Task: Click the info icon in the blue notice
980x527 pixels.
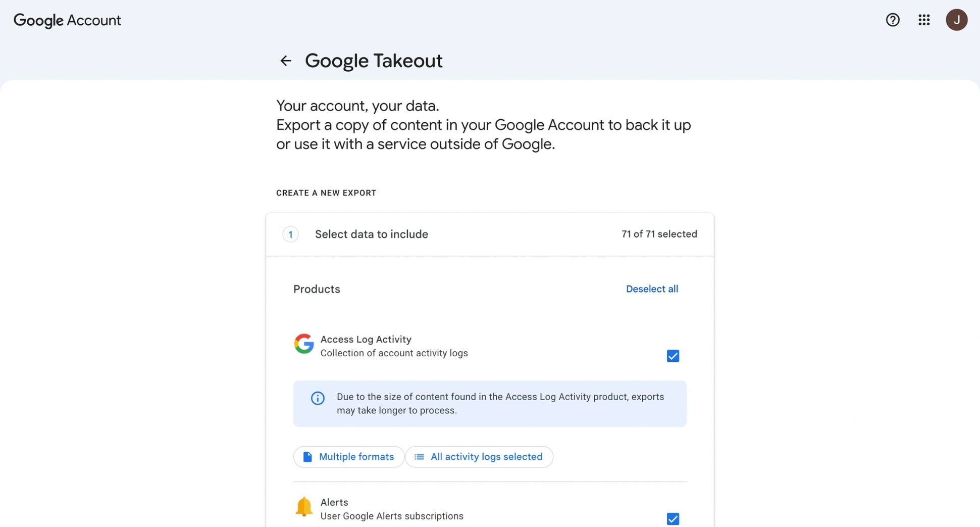Action: 317,398
